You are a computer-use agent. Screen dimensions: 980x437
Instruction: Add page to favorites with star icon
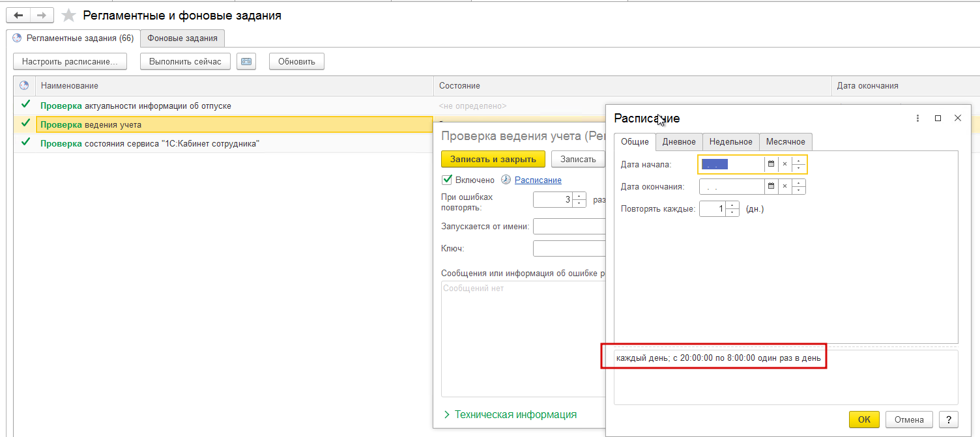tap(68, 16)
